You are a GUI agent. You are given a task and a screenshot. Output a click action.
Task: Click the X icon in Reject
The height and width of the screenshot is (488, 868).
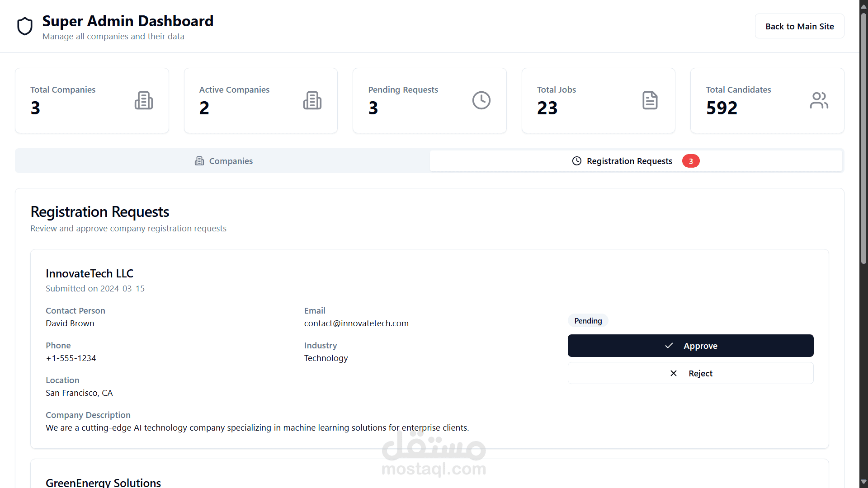[674, 373]
